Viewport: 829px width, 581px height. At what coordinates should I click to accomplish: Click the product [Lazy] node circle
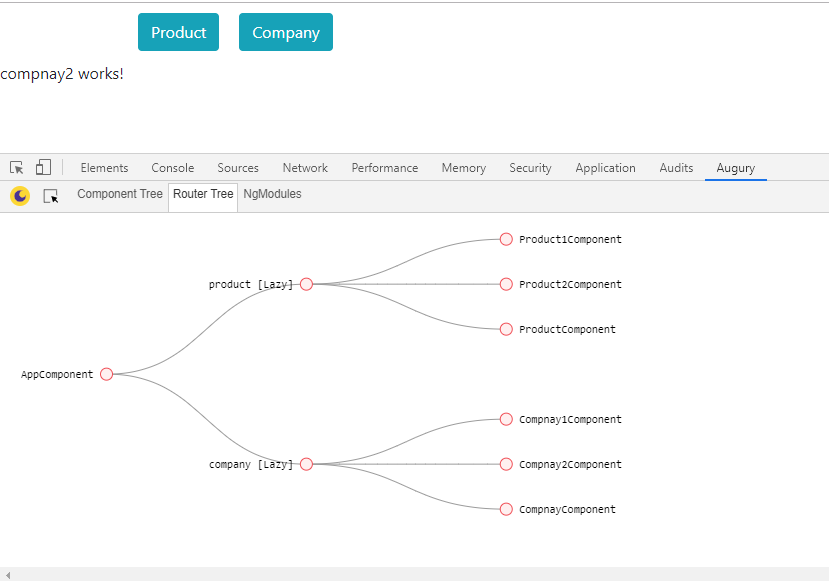[x=307, y=284]
